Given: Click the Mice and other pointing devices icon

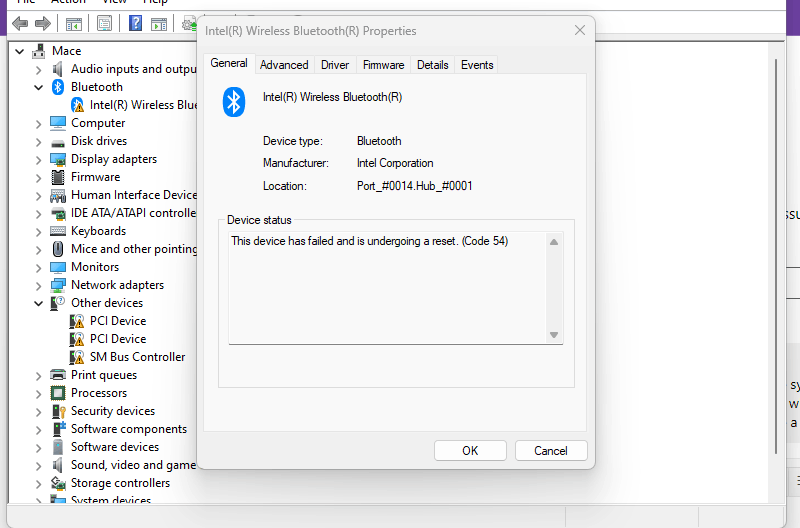Looking at the screenshot, I should 58,249.
